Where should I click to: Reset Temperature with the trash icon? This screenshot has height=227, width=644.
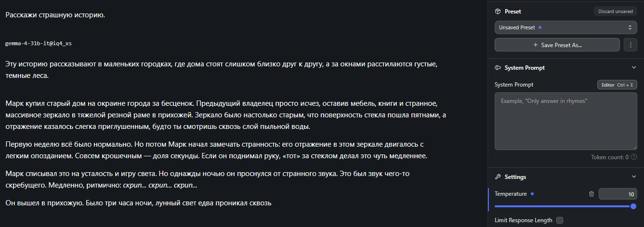[x=591, y=194]
